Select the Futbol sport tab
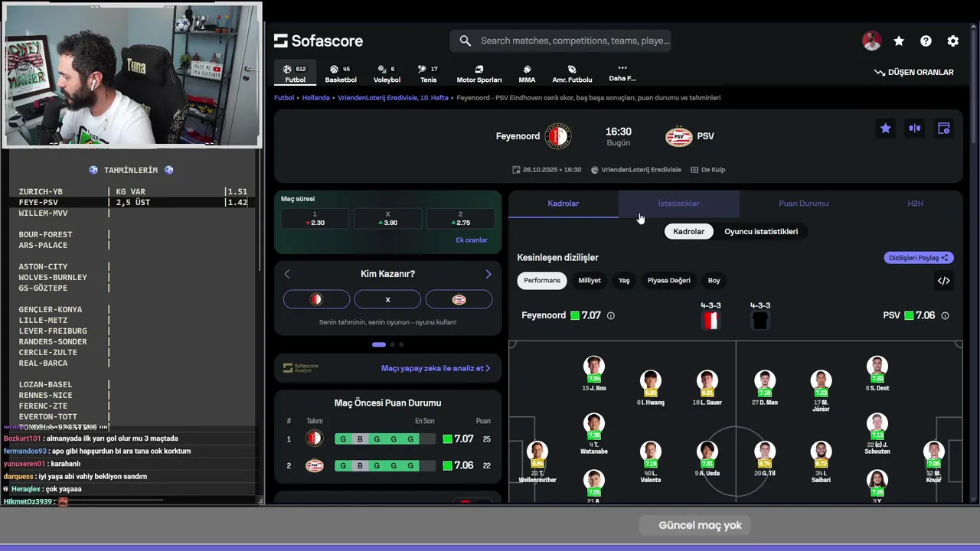This screenshot has width=980, height=551. click(x=295, y=73)
